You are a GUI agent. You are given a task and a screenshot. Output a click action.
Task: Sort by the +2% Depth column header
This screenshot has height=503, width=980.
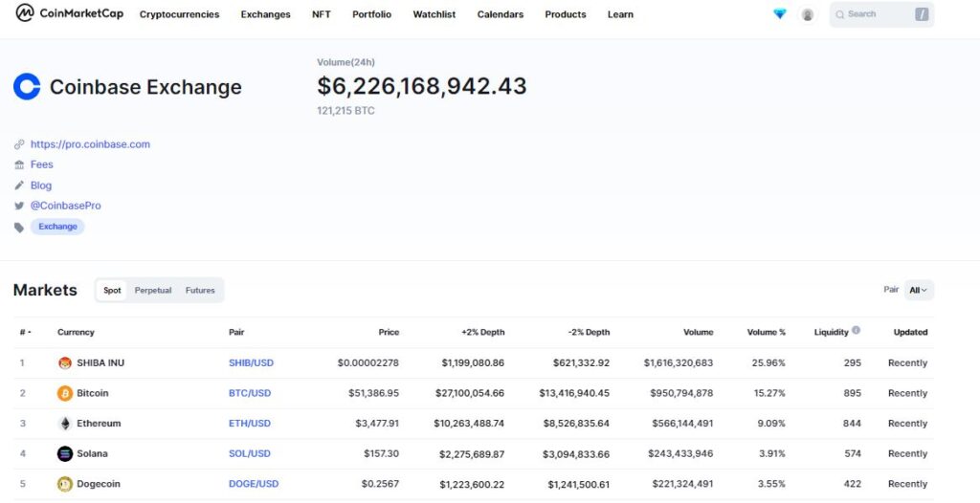[x=483, y=333]
